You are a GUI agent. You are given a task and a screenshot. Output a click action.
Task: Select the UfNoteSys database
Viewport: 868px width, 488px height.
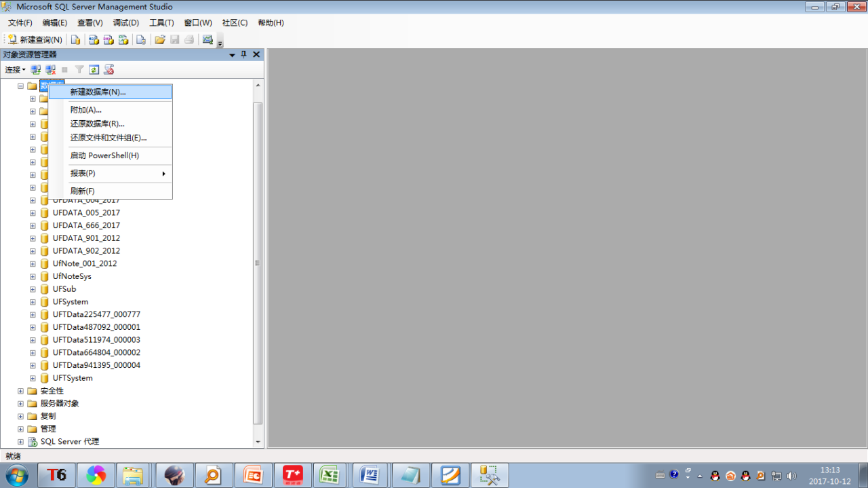click(x=72, y=276)
